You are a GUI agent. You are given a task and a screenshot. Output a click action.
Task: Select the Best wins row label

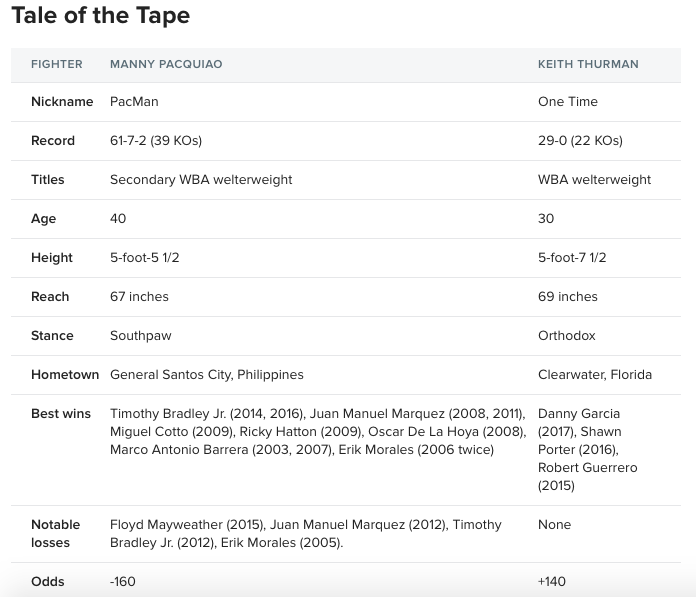point(61,414)
